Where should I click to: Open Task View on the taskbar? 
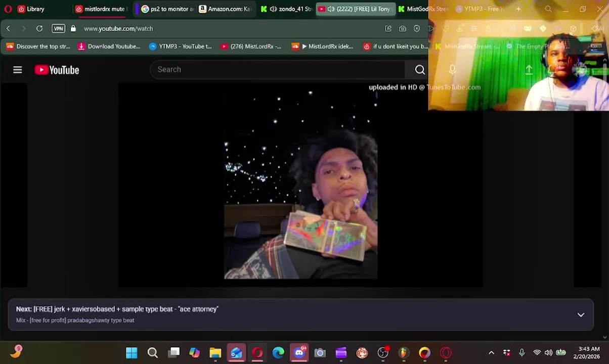click(173, 353)
